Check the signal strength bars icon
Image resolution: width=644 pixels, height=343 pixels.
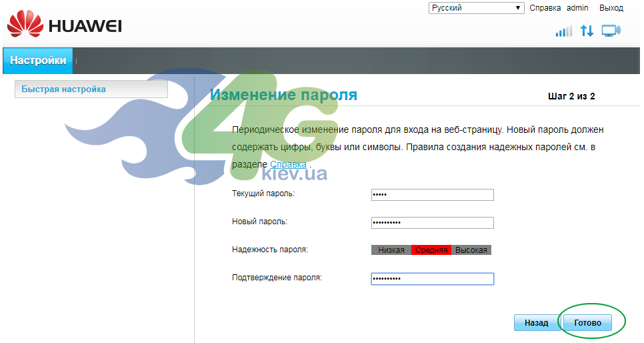563,31
